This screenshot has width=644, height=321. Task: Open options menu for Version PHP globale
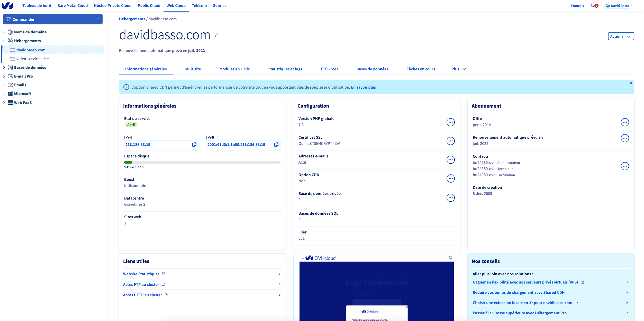point(450,122)
